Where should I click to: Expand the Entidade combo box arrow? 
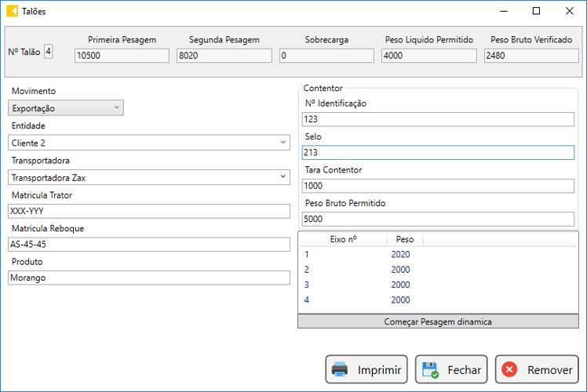tap(283, 143)
